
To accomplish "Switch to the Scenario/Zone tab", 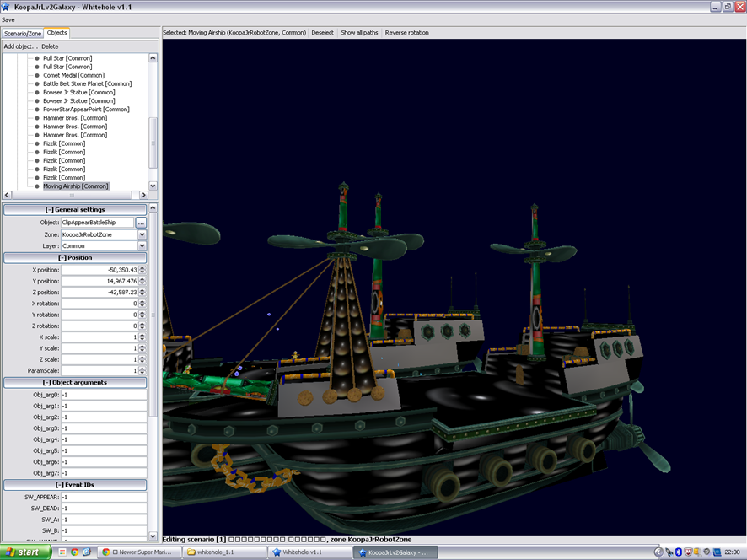I will (x=23, y=33).
